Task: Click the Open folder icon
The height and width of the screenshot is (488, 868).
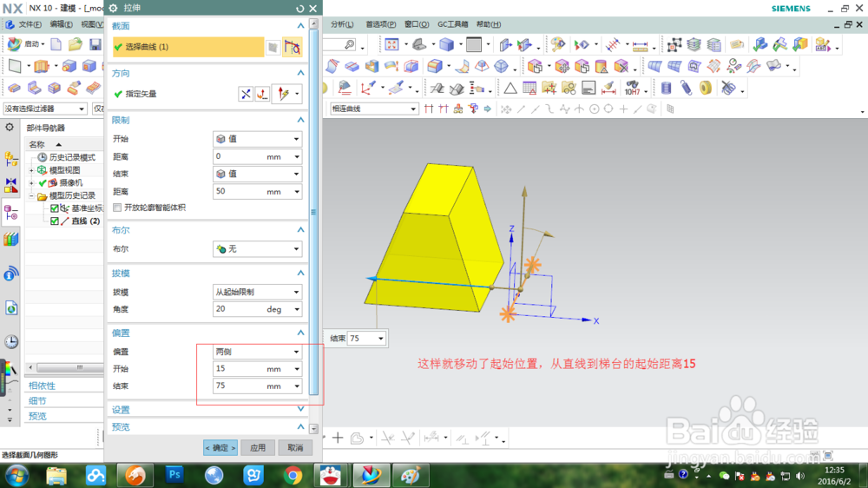Action: click(x=76, y=44)
